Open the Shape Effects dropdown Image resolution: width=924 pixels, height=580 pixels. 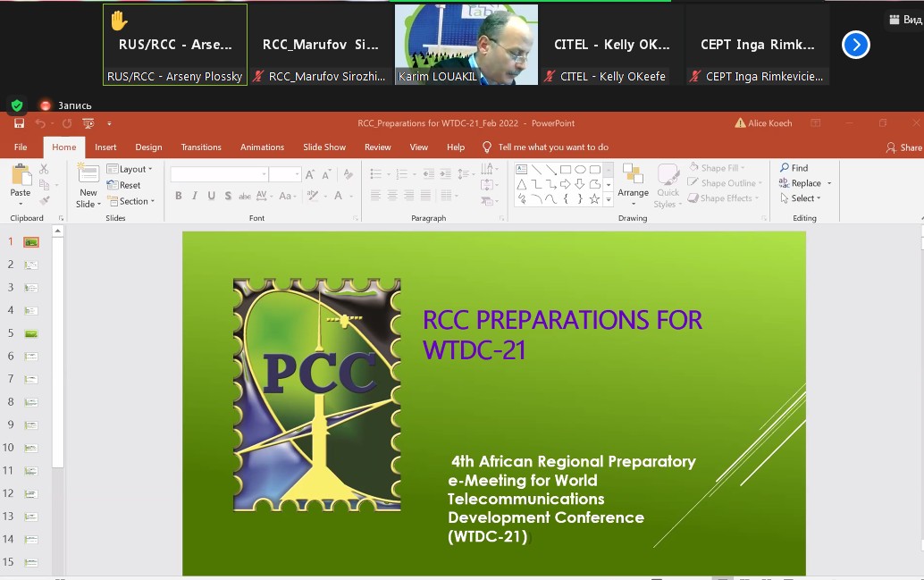[x=724, y=198]
